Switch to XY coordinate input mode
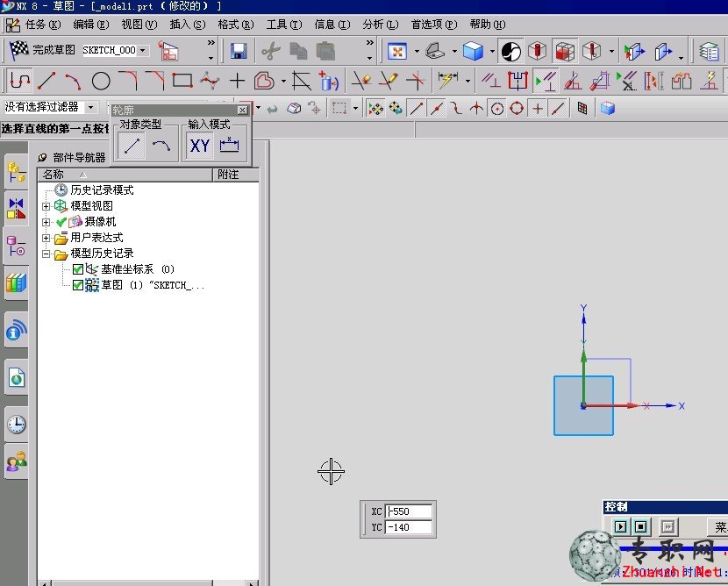 200,146
